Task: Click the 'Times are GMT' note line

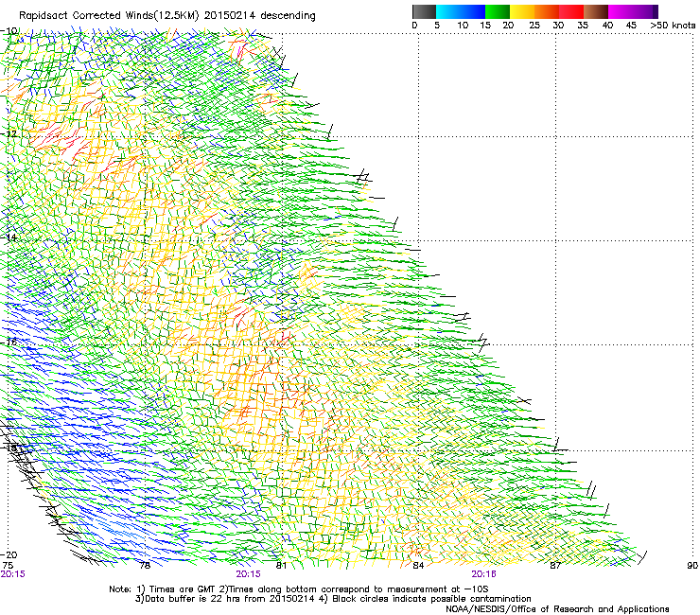Action: (x=299, y=589)
